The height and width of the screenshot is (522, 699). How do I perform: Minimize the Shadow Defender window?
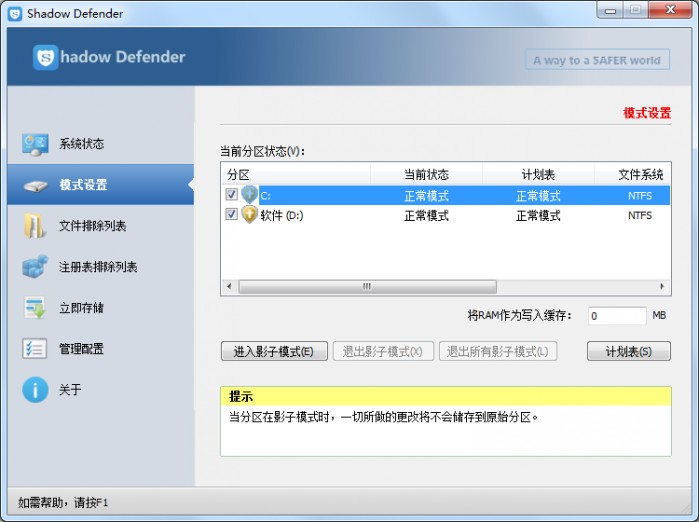(x=610, y=10)
